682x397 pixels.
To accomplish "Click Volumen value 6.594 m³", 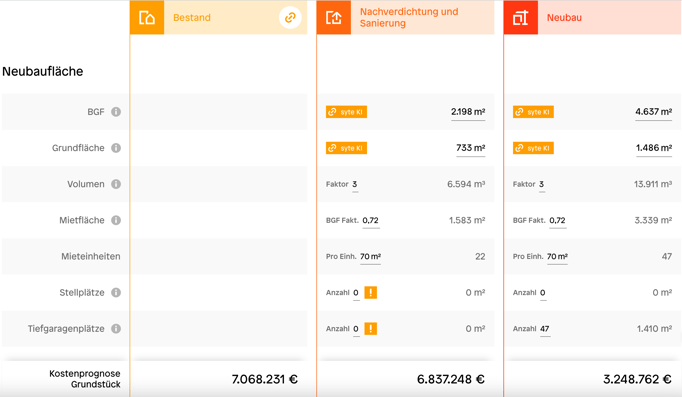I will coord(466,184).
